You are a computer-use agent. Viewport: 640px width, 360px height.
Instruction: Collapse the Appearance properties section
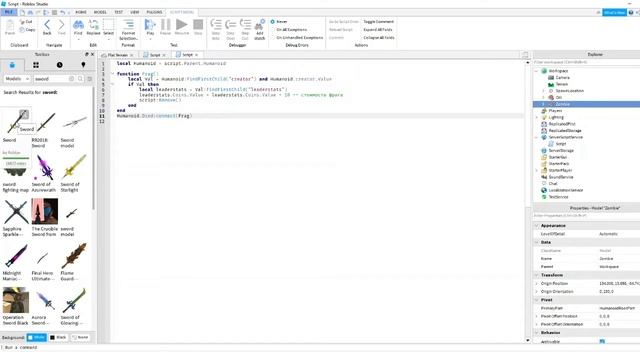click(536, 226)
